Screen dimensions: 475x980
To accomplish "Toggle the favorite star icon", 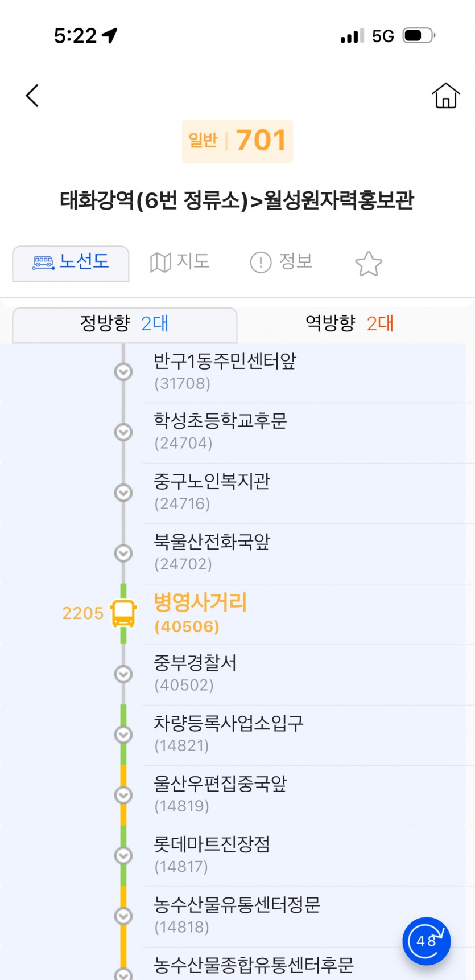I will (x=368, y=263).
